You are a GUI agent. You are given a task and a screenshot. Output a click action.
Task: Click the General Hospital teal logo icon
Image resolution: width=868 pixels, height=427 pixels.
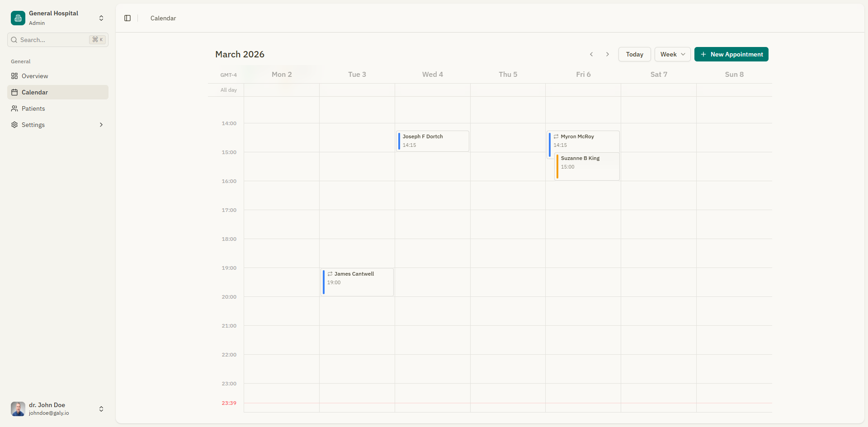(18, 18)
